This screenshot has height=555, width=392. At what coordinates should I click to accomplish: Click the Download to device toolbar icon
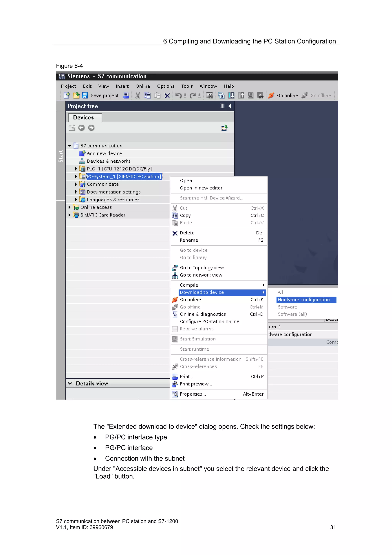[x=231, y=95]
